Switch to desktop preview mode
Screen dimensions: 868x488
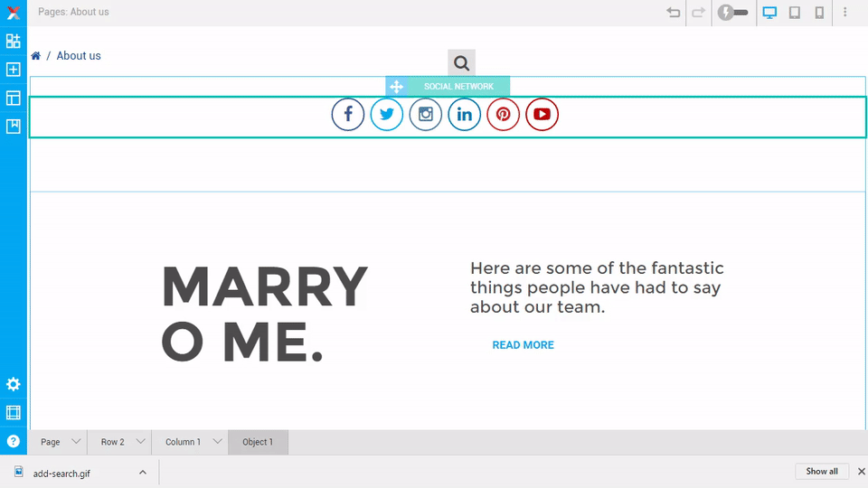769,13
